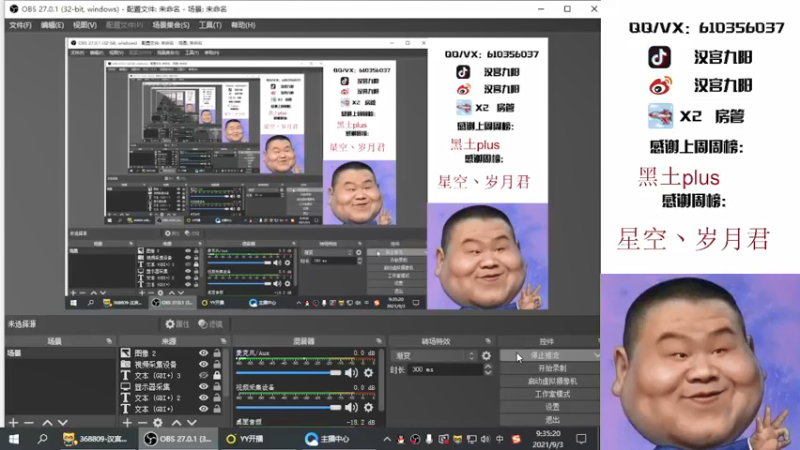Screen dimensions: 800x450
Task: Move the scene up in the Scenes panel
Action: click(47, 422)
